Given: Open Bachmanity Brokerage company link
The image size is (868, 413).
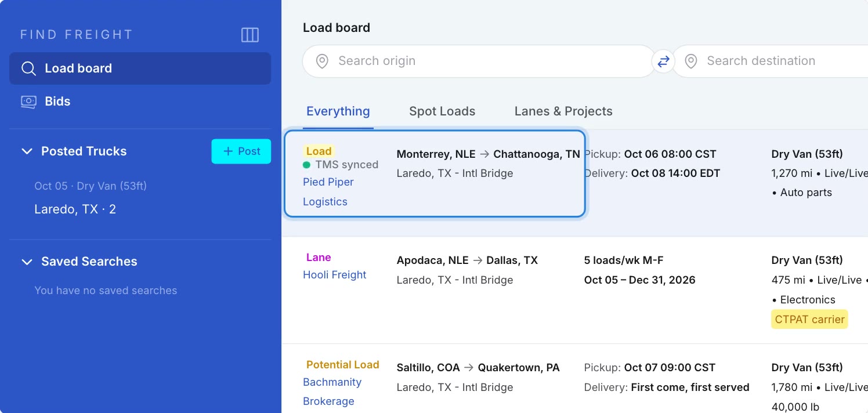Looking at the screenshot, I should (x=332, y=392).
